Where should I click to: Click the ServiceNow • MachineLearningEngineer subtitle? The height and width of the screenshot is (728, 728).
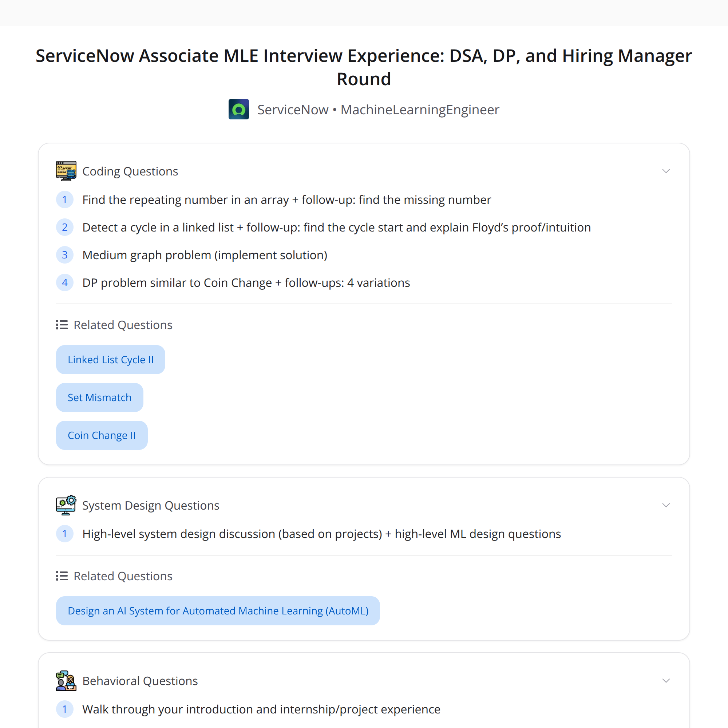[378, 110]
